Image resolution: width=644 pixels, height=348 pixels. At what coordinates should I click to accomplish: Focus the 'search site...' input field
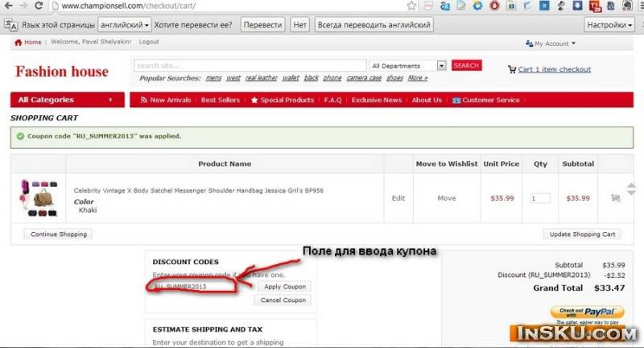coord(250,66)
